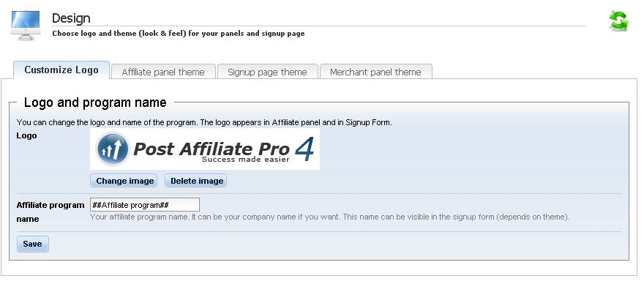Click the Choose logo and theme subtitle
644x284 pixels.
179,33
